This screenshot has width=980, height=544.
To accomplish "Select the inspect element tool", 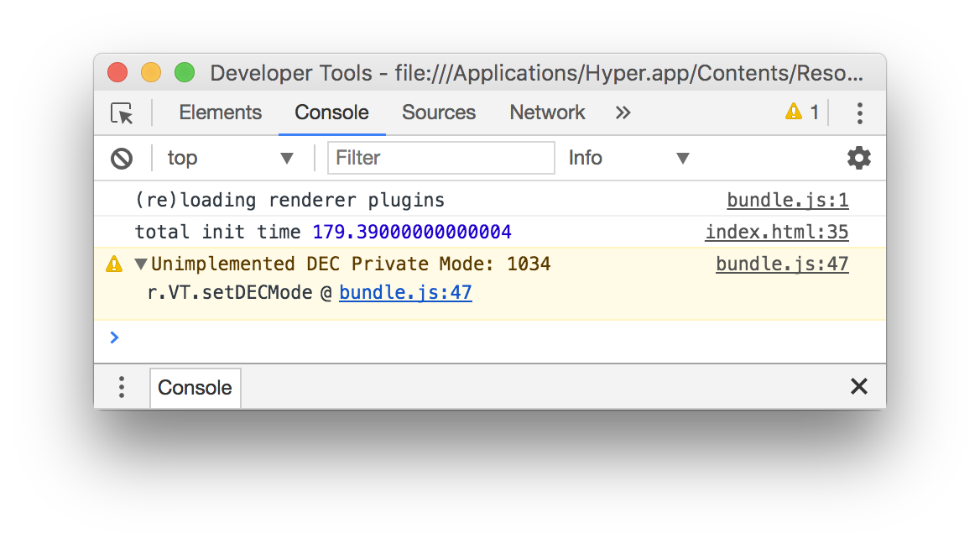I will coord(122,112).
